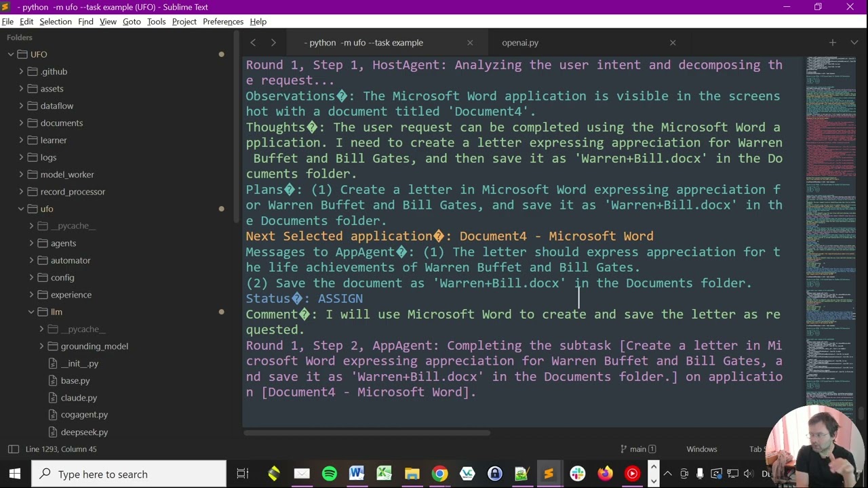
Task: Open the Selection menu
Action: click(56, 22)
